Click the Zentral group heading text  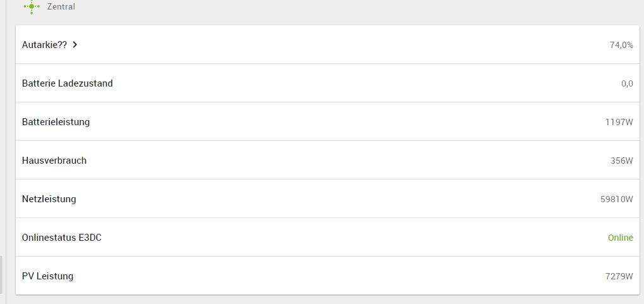(61, 6)
